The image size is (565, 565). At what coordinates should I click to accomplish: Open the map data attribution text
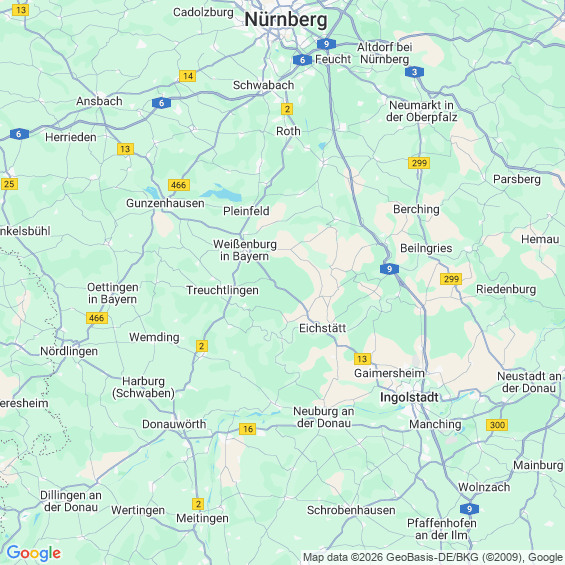433,557
